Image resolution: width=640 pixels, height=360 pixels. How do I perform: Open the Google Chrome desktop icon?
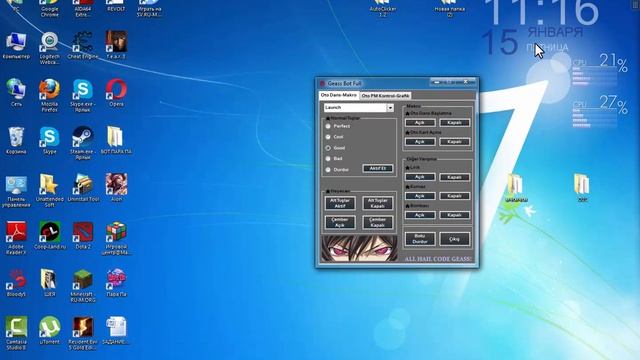49,8
